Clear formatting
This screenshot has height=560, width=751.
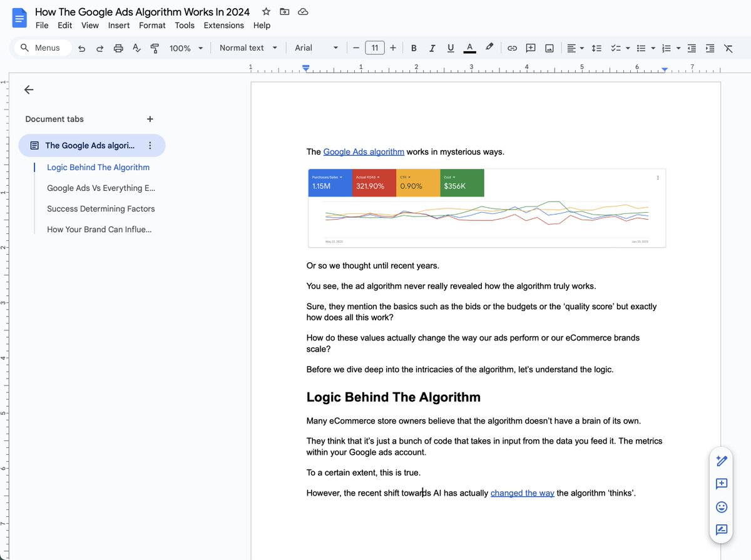(x=728, y=48)
